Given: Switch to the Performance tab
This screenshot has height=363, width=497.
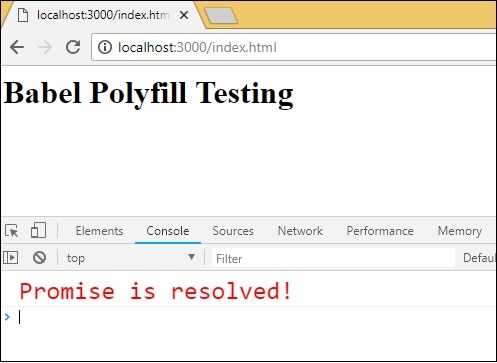Looking at the screenshot, I should pos(380,231).
